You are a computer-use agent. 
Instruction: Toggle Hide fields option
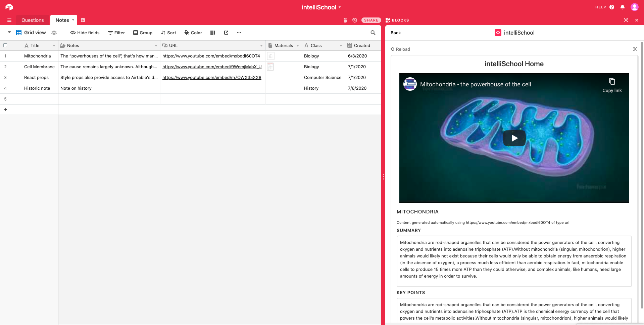pyautogui.click(x=85, y=33)
